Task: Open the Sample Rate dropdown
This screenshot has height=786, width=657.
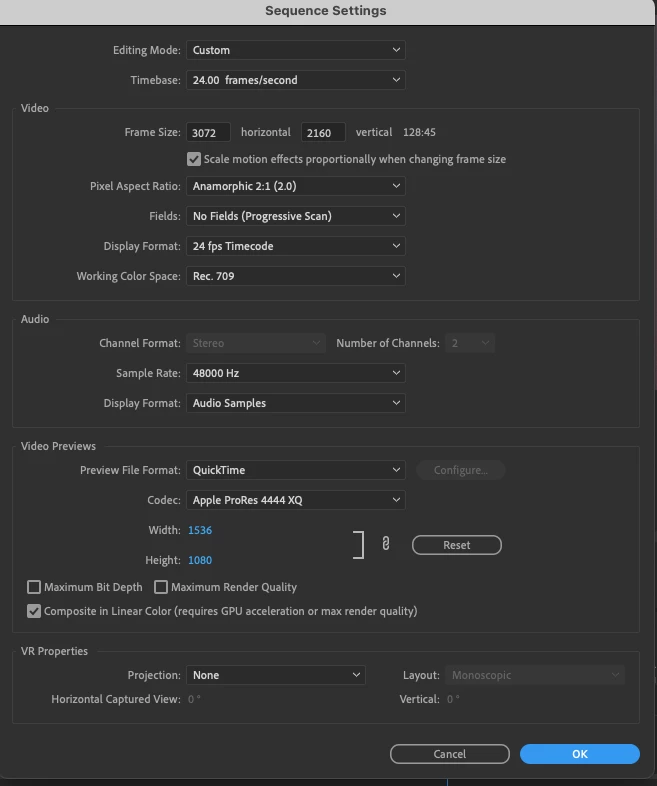Action: 296,373
